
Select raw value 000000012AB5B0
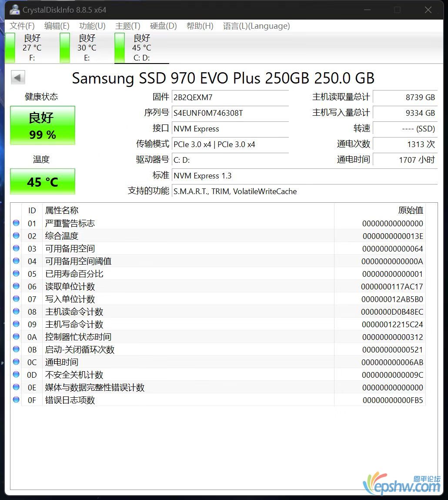click(x=392, y=299)
